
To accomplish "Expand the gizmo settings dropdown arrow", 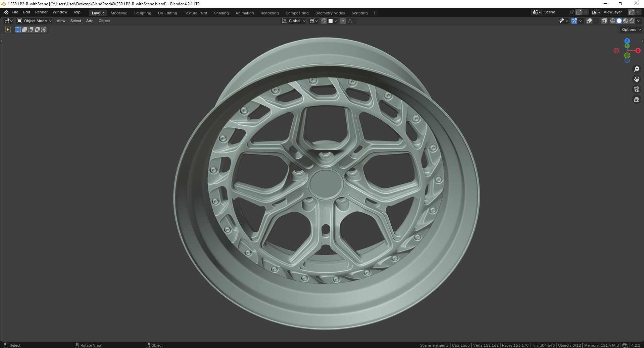I will (x=581, y=21).
